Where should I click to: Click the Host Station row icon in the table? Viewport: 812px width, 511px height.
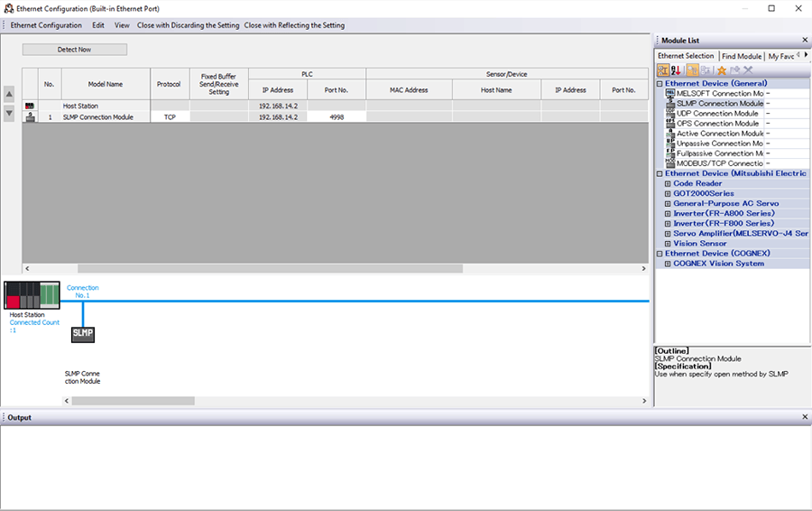pos(30,106)
